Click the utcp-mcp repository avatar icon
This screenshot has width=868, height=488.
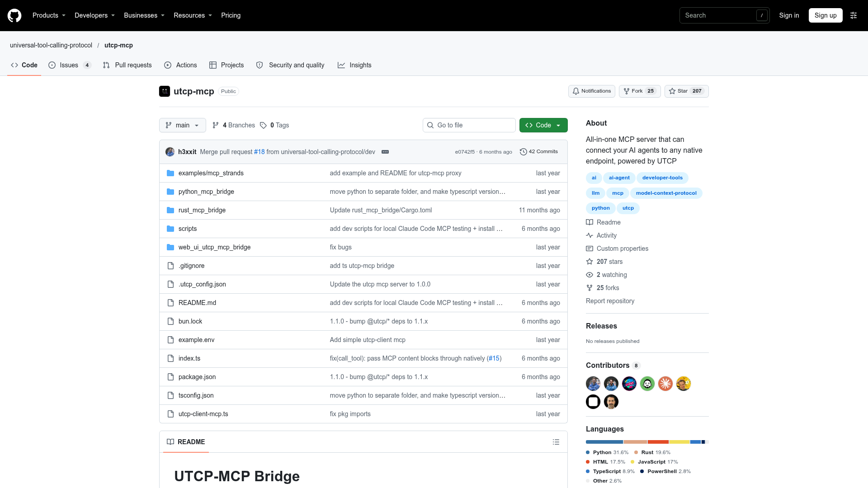165,91
